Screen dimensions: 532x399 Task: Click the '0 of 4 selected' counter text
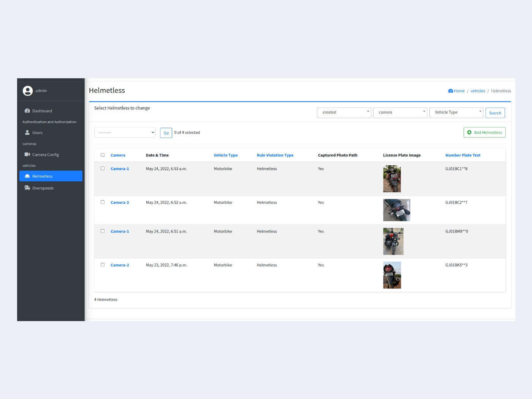(x=187, y=133)
